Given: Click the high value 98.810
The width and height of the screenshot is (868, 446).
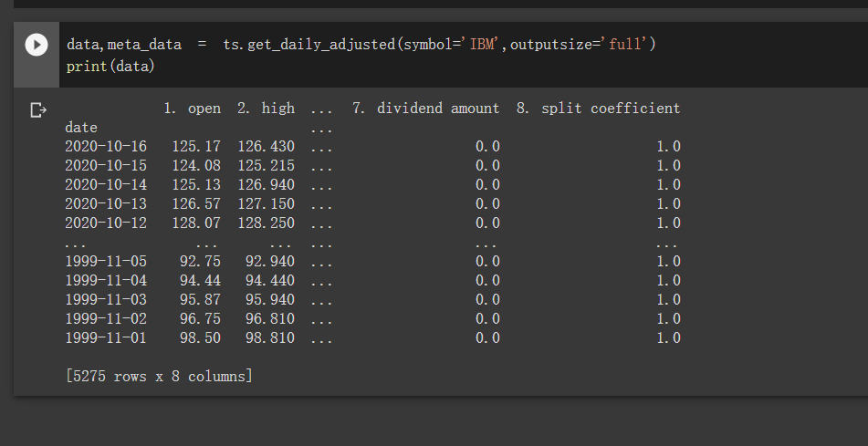Looking at the screenshot, I should point(270,338).
